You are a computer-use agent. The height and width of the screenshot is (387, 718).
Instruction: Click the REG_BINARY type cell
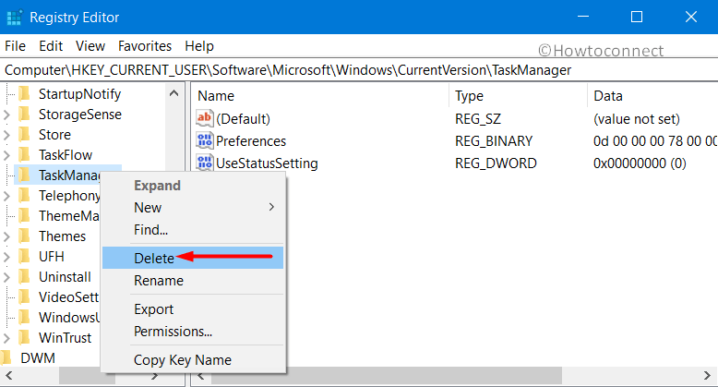[494, 141]
